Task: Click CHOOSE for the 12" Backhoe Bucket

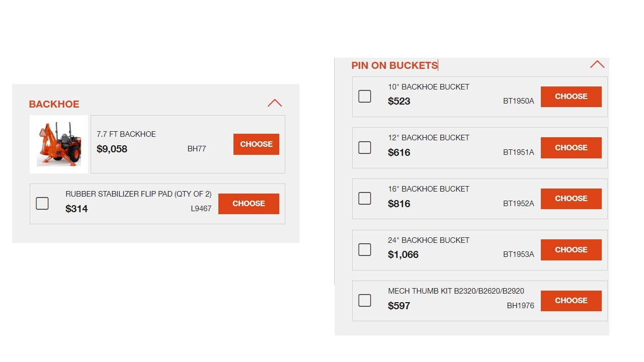Action: pyautogui.click(x=571, y=148)
